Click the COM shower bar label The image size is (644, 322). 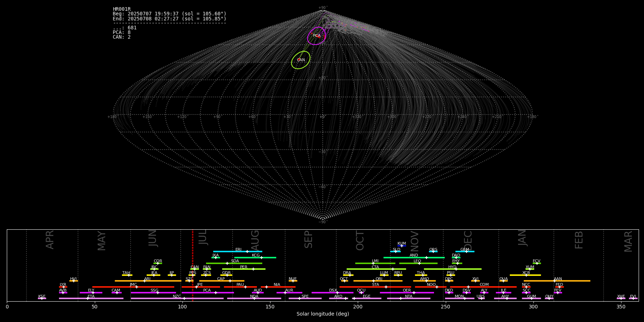pos(484,285)
